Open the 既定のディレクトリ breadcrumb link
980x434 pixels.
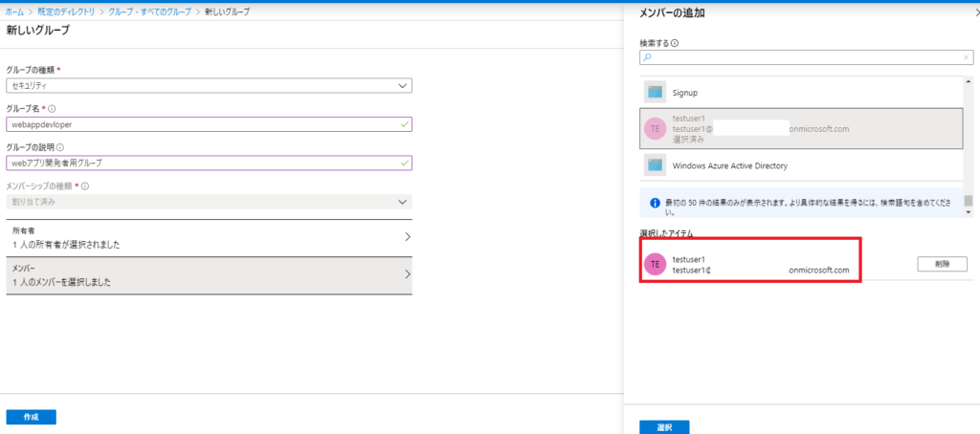pyautogui.click(x=68, y=11)
